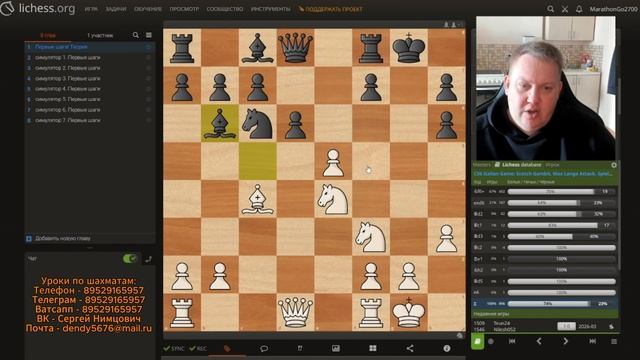Open the comment bubble tab
Screen dimensions: 640x360
point(264,348)
